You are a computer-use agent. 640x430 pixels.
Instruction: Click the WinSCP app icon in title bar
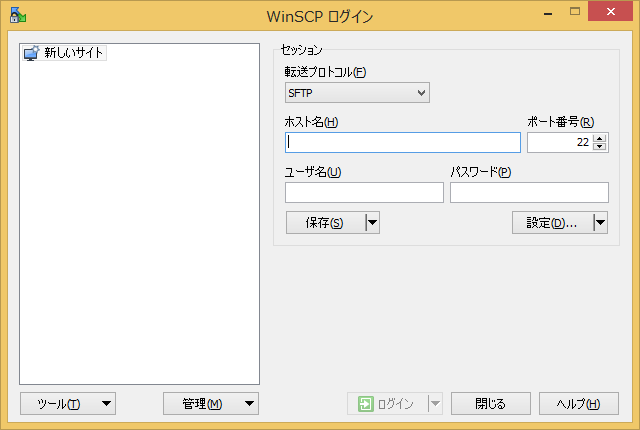pos(17,16)
